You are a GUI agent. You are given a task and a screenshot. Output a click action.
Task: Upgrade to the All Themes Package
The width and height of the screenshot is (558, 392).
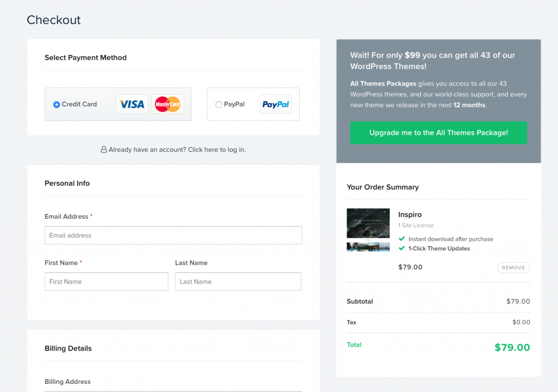[x=438, y=133]
